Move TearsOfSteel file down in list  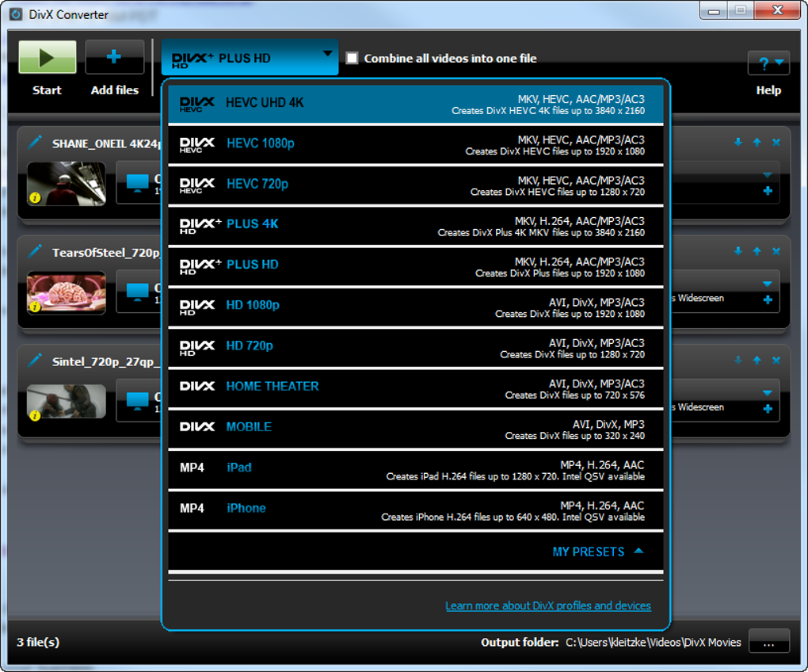coord(738,251)
